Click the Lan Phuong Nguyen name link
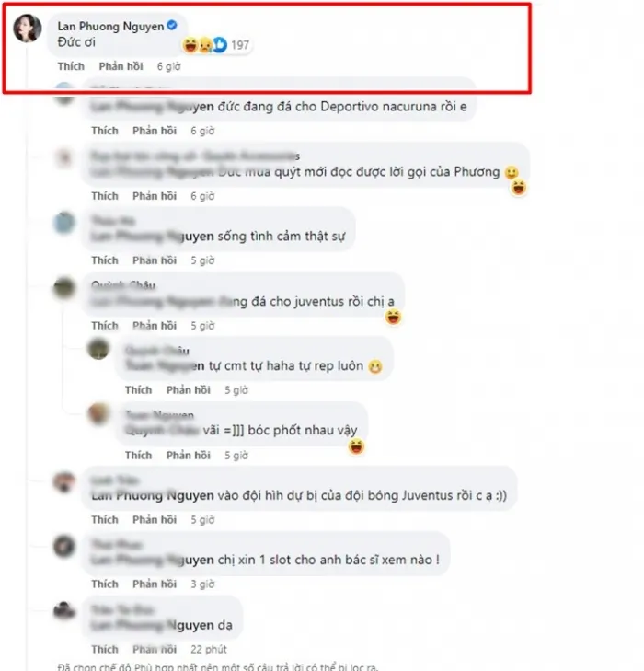 point(110,26)
